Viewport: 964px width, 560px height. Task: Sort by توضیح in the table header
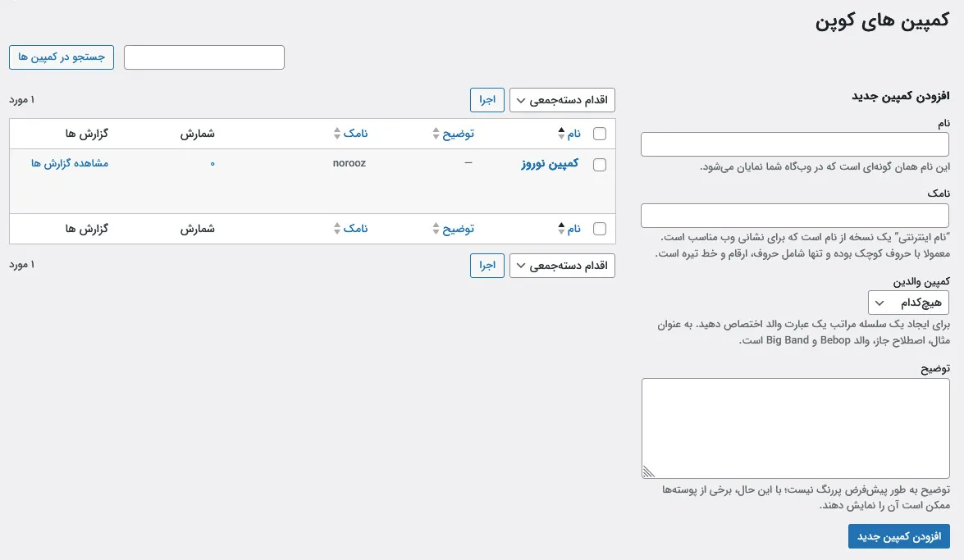[458, 134]
